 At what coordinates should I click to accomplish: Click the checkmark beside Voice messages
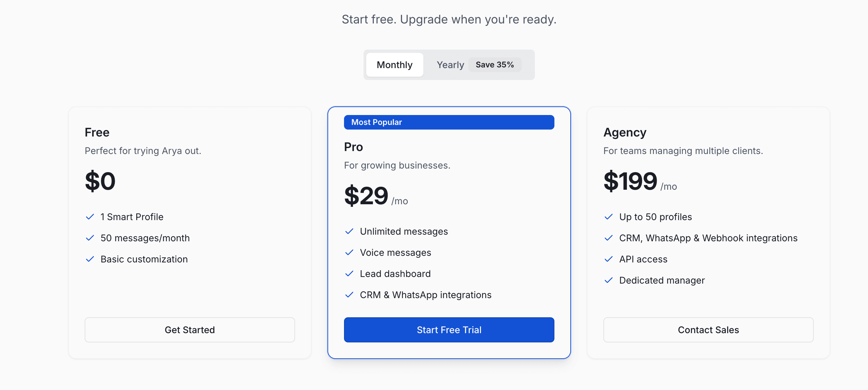point(349,253)
